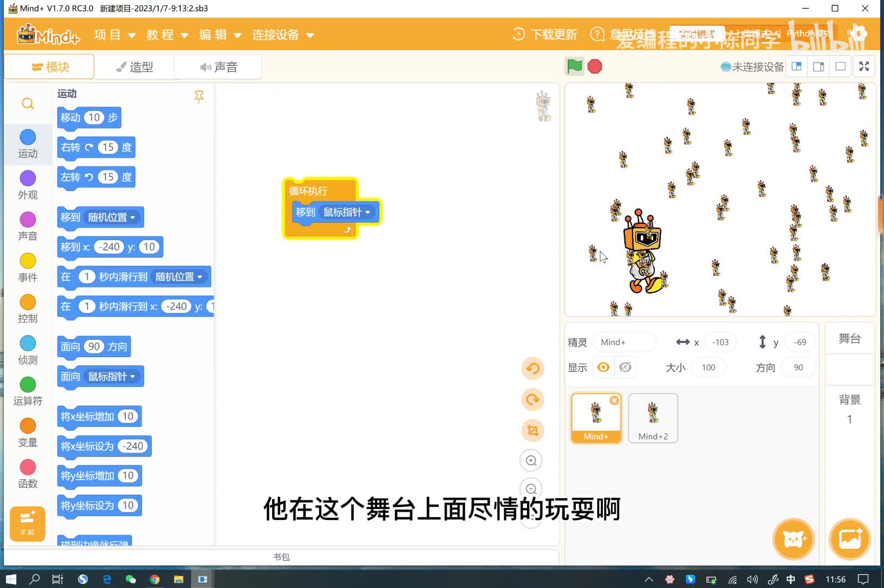Add a new backdrop with the image button
The width and height of the screenshot is (884, 588).
pos(850,539)
